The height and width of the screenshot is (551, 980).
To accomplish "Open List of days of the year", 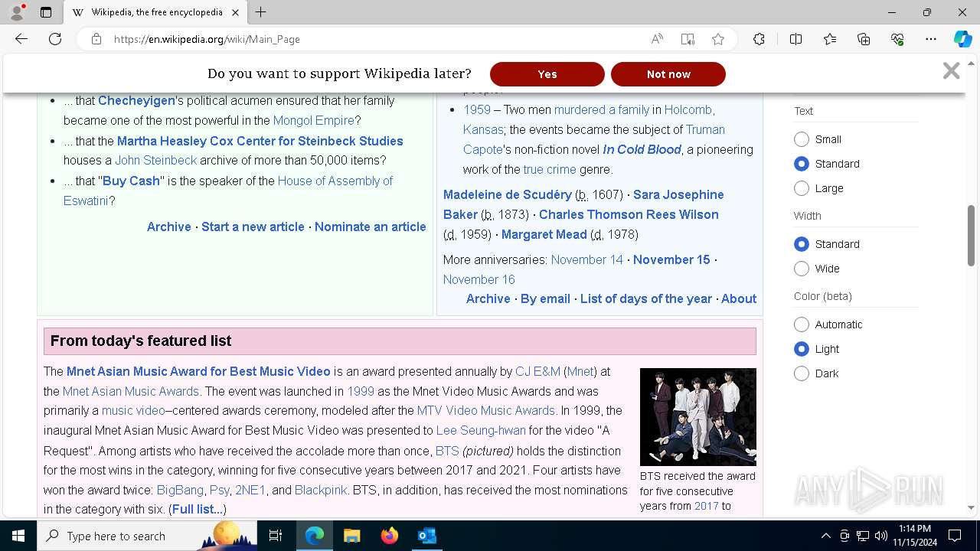I will [x=646, y=298].
